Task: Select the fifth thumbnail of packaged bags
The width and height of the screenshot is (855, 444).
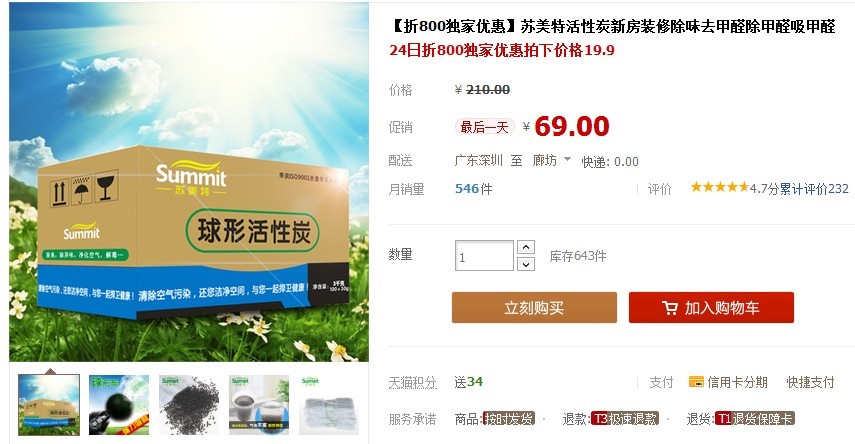Action: 329,405
